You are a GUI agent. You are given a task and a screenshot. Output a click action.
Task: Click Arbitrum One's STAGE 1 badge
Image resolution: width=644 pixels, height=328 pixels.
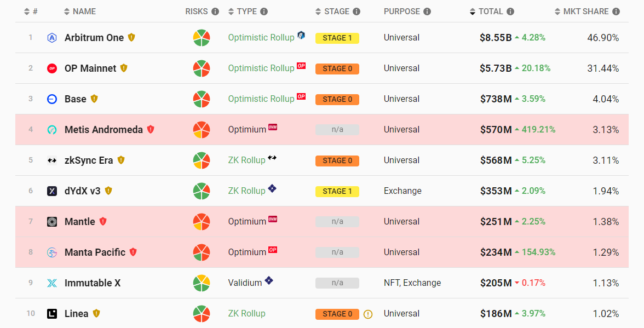(x=337, y=38)
